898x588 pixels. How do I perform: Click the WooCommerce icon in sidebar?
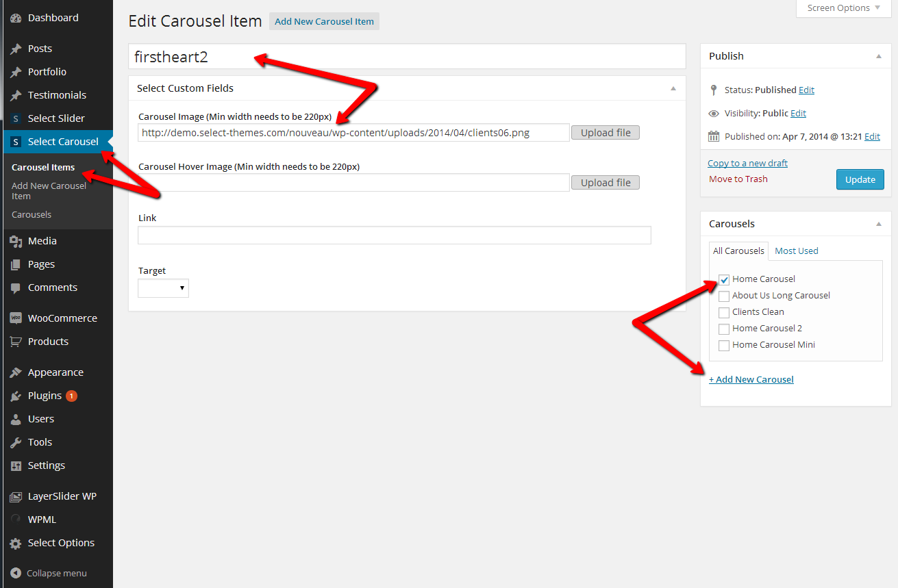pyautogui.click(x=16, y=318)
